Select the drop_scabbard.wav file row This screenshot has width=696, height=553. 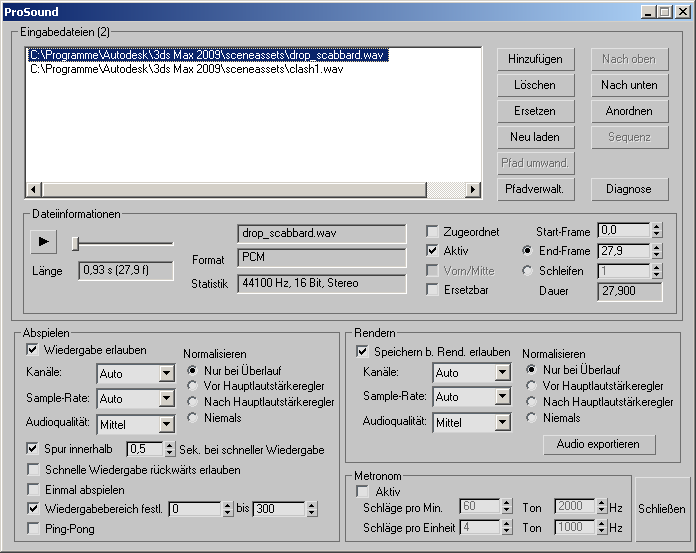click(x=208, y=55)
